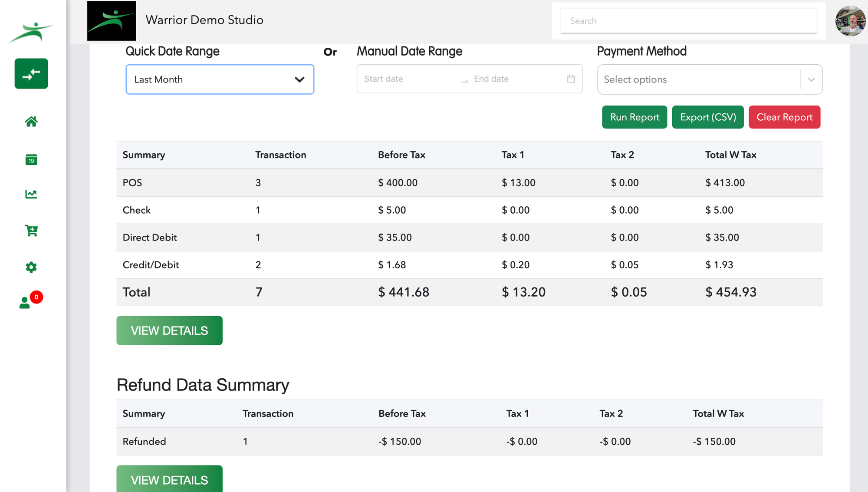Click the Quick Date Range label
868x492 pixels.
click(x=172, y=51)
